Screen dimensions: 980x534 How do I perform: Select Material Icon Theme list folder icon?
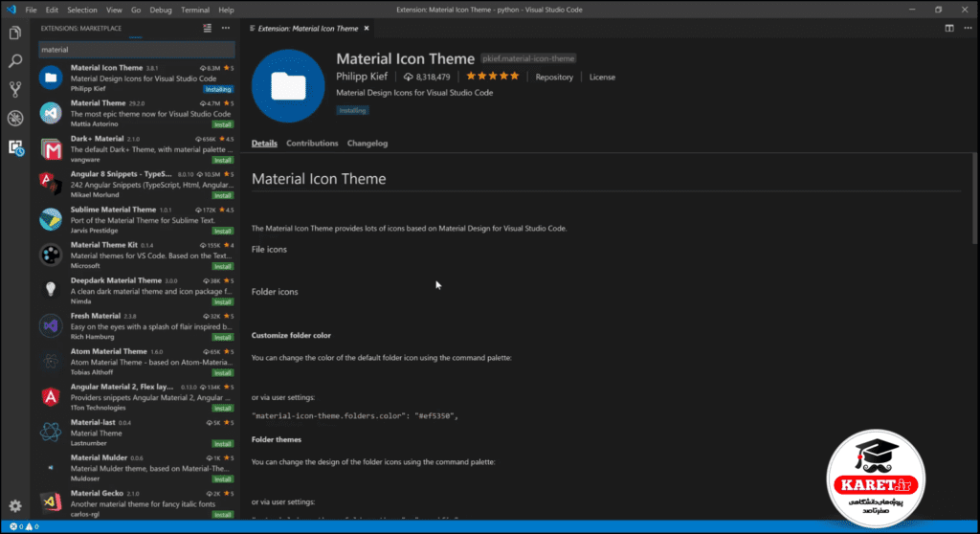pyautogui.click(x=51, y=78)
